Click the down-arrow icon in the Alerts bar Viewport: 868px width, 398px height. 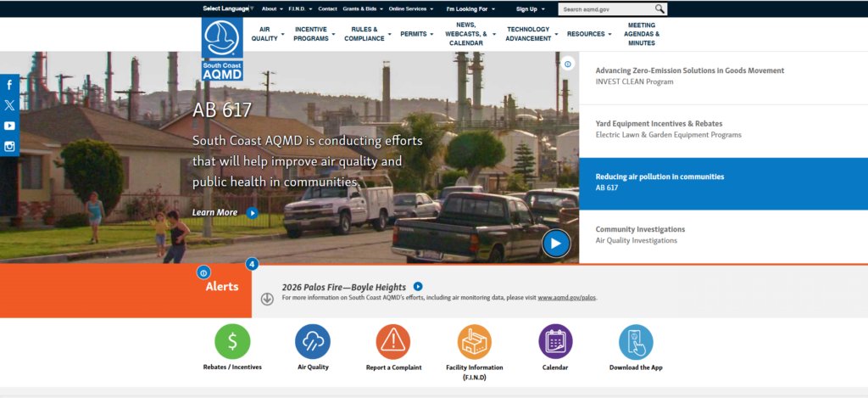pyautogui.click(x=267, y=299)
